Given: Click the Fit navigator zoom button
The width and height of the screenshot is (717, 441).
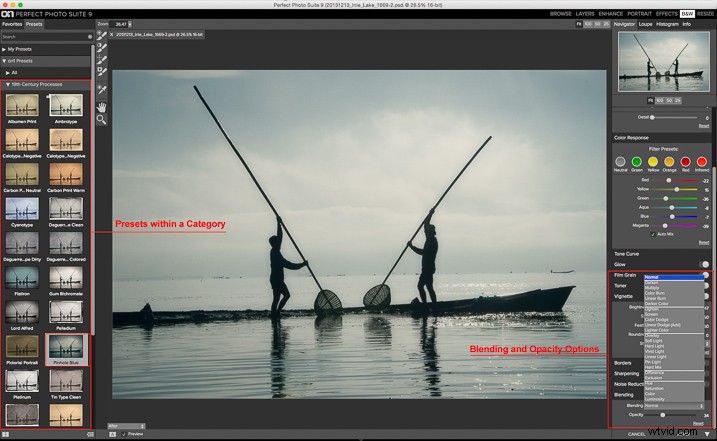Looking at the screenshot, I should coord(648,100).
